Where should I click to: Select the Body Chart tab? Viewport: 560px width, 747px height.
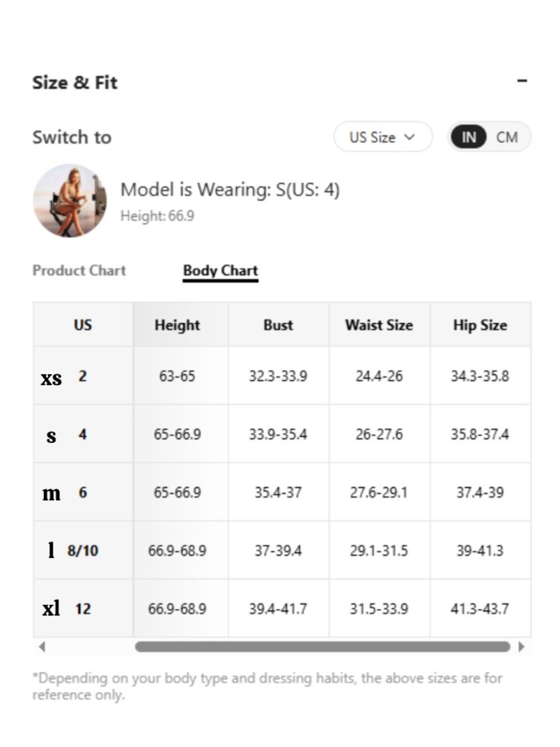click(221, 271)
